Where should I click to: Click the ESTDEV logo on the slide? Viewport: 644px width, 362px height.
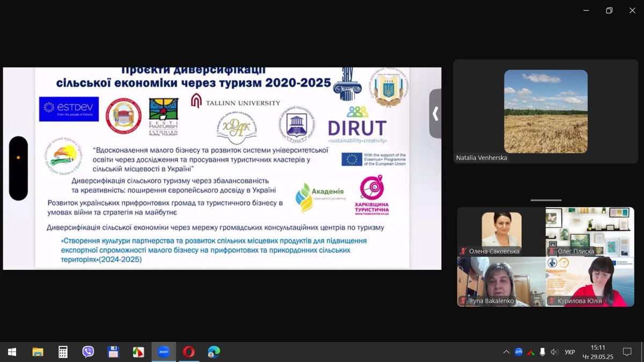click(69, 109)
